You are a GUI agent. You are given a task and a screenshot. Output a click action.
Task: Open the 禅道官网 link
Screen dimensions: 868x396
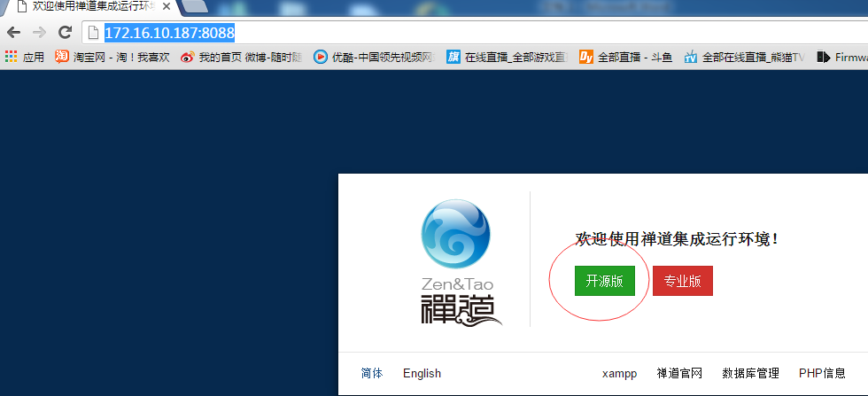click(x=679, y=373)
